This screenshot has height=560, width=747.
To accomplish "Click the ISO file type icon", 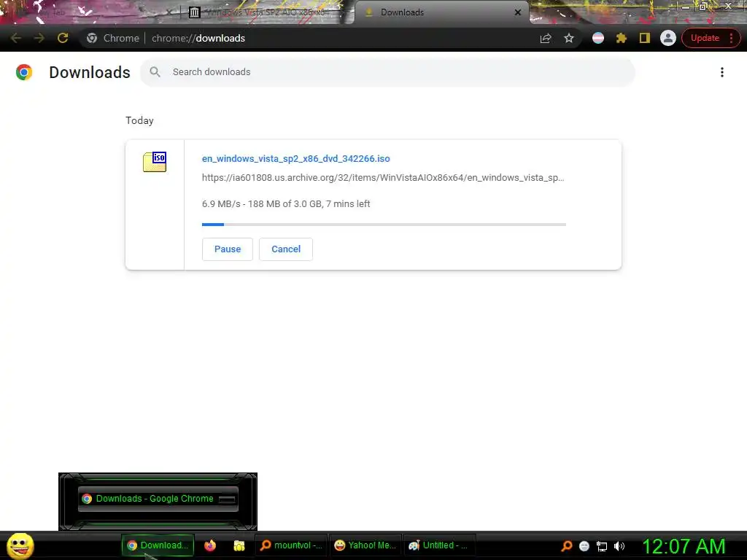I will point(155,162).
